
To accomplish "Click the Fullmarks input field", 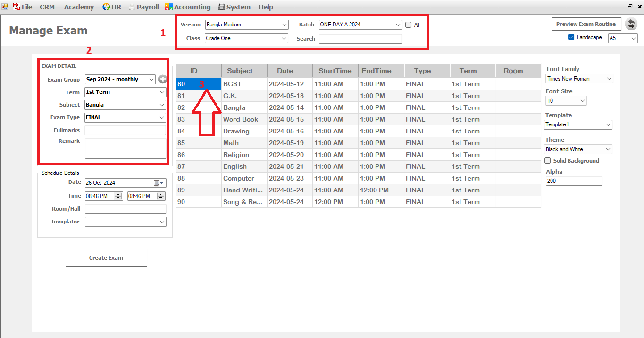I will 125,130.
